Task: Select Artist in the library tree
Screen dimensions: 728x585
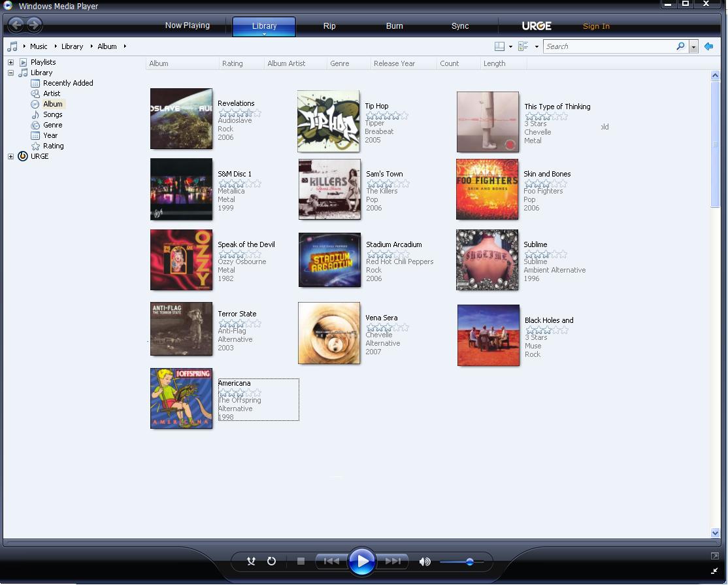Action: [52, 93]
